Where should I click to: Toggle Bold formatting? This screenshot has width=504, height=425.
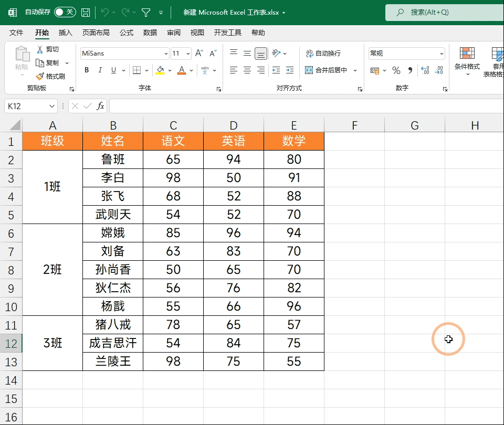click(x=87, y=70)
